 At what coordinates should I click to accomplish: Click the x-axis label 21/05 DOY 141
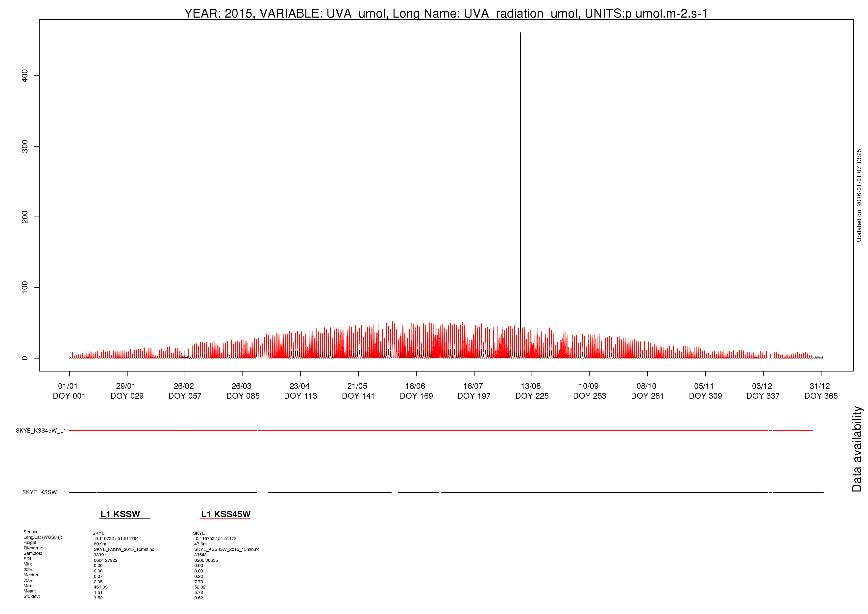coord(358,391)
